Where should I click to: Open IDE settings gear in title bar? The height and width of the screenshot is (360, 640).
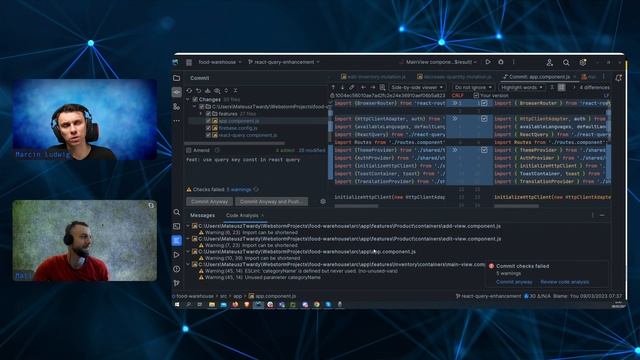[x=583, y=62]
